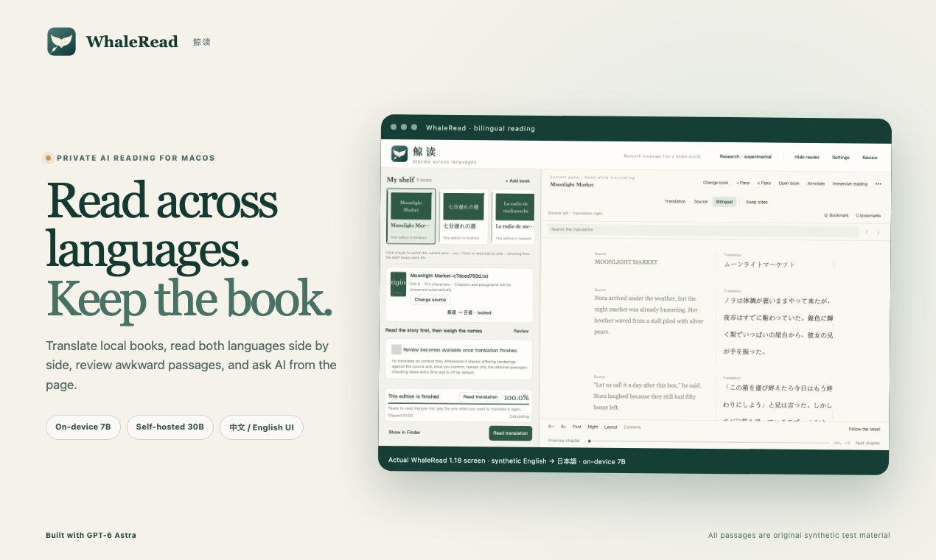Increase text size with A+ button

pos(563,427)
